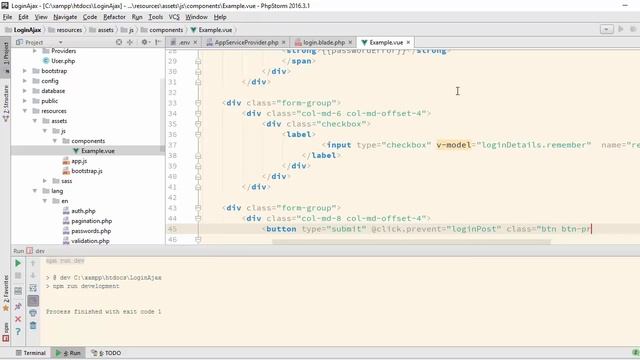Toggle soft-wrap icon in Run console

[x=33, y=288]
